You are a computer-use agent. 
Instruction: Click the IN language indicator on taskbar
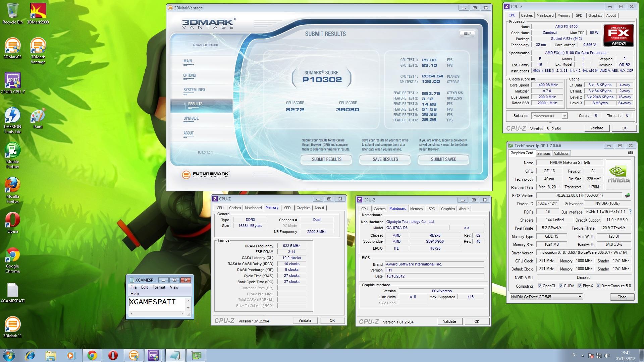(x=573, y=355)
